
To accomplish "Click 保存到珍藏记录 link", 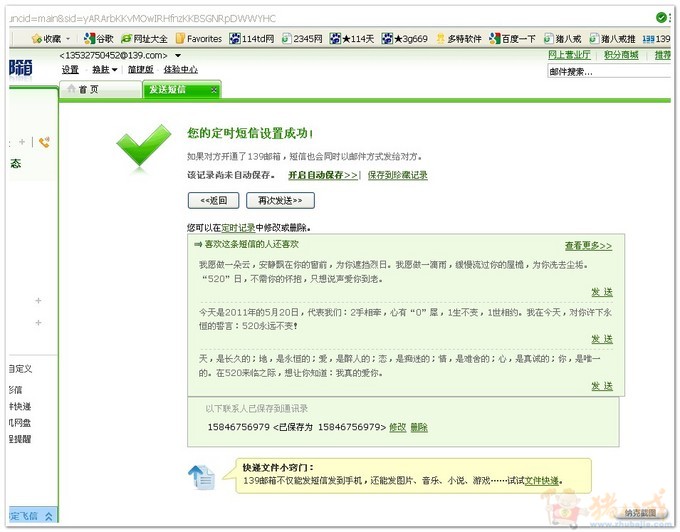I will click(398, 175).
